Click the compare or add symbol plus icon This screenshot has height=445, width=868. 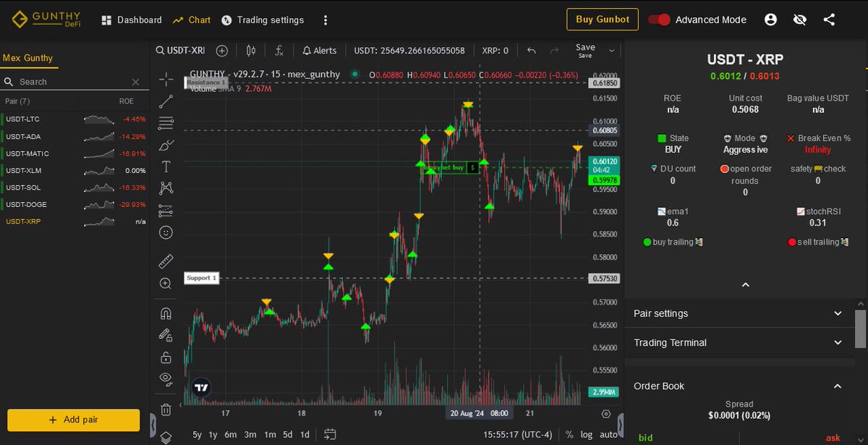click(222, 51)
